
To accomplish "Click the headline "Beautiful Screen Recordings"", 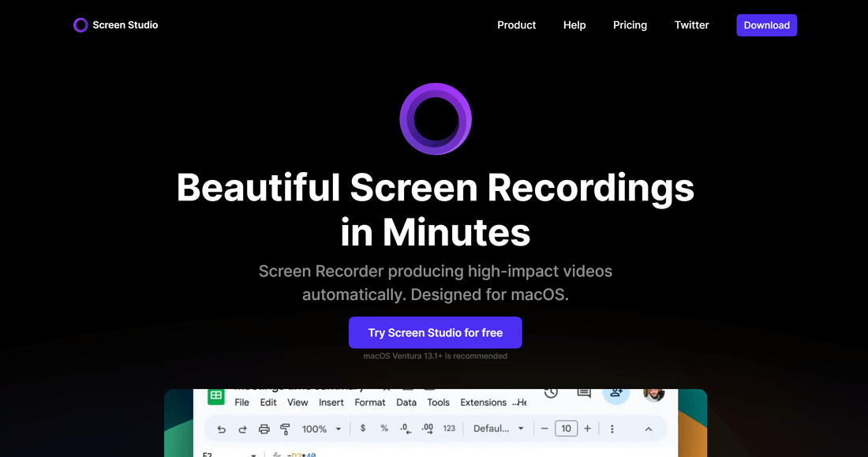I will pyautogui.click(x=435, y=187).
